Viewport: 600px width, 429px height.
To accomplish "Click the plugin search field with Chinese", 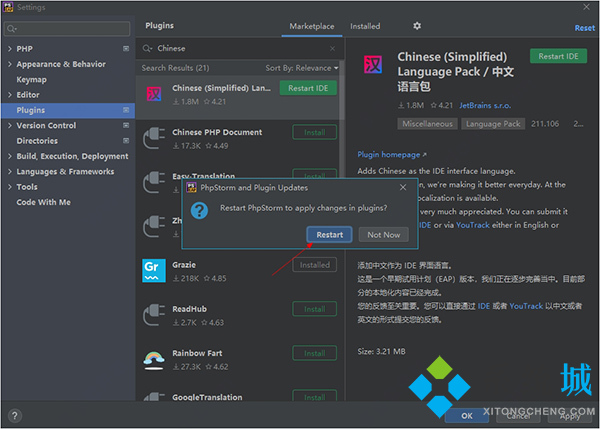I will (239, 49).
